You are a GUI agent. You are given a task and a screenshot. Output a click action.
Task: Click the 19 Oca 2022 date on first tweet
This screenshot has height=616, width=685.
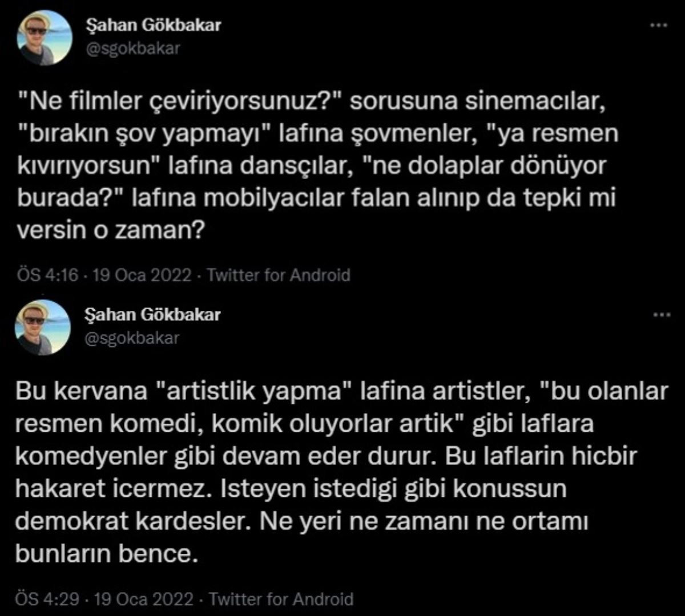click(140, 274)
